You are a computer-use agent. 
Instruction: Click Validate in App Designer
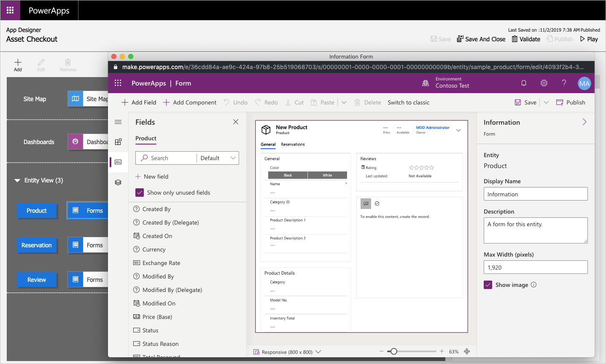(526, 39)
